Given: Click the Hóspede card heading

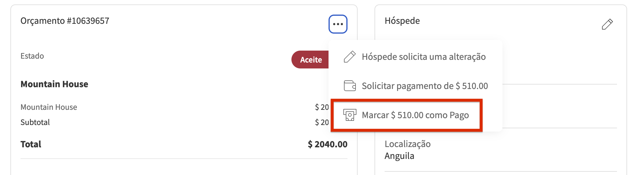Looking at the screenshot, I should pyautogui.click(x=402, y=21).
